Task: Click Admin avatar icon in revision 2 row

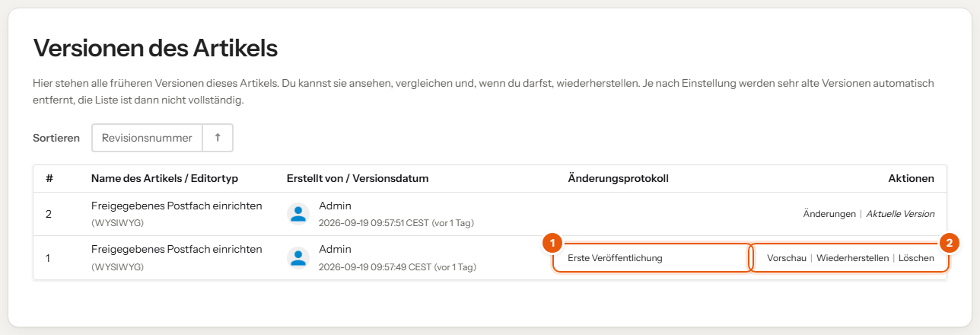Action: coord(298,214)
